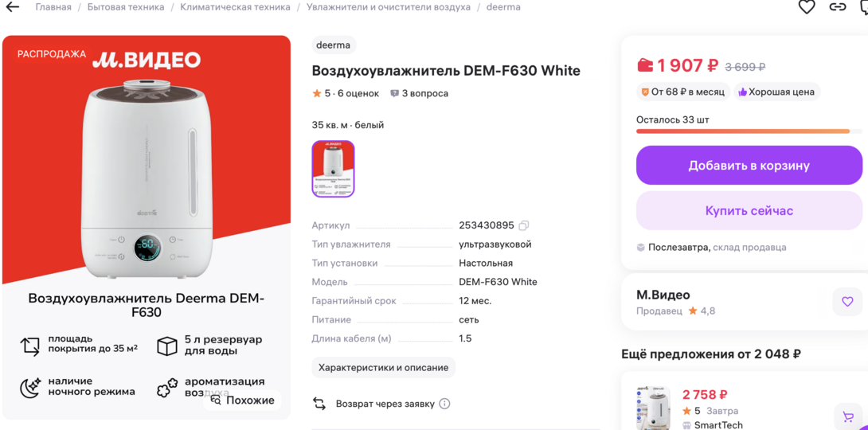The width and height of the screenshot is (868, 430).
Task: Open the deerma brand tag
Action: click(x=333, y=45)
